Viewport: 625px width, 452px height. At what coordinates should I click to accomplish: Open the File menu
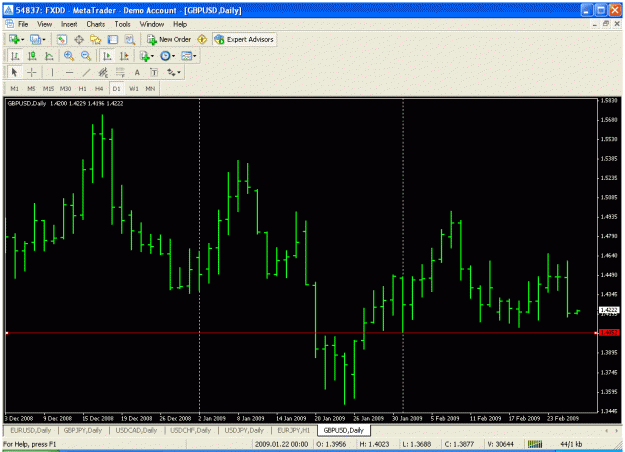(23, 24)
